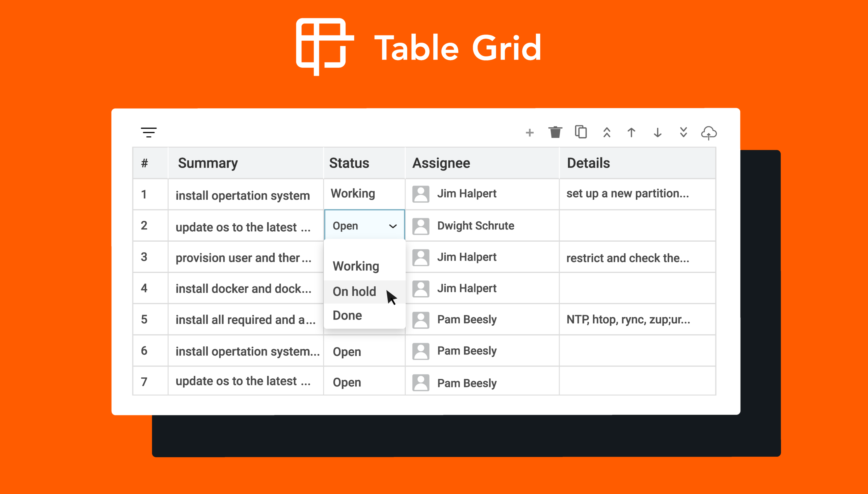Select Working in the status dropdown
The image size is (868, 494).
point(356,266)
